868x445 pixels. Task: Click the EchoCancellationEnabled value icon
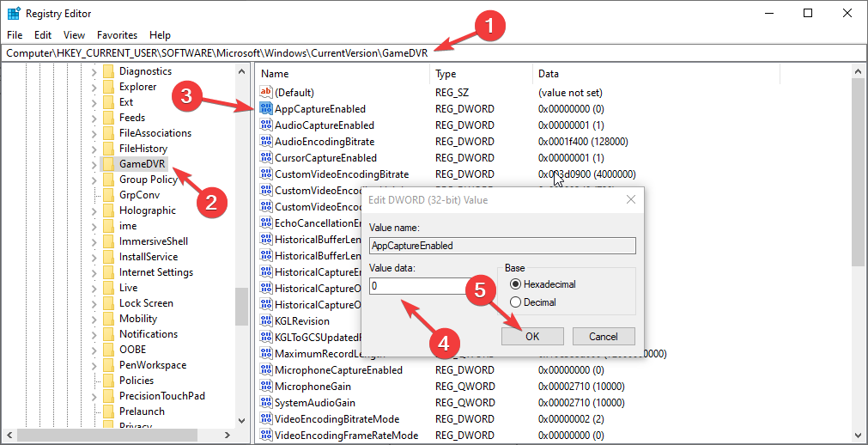(x=266, y=222)
